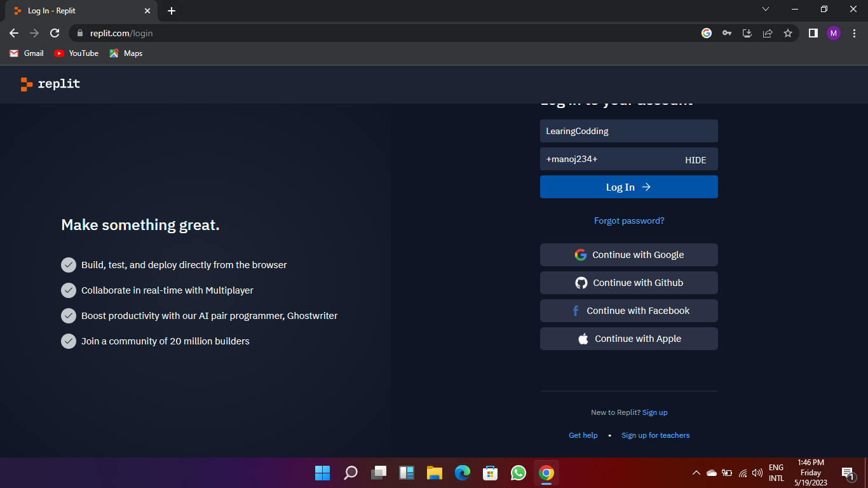This screenshot has width=868, height=488.
Task: Open Task View from the taskbar
Action: (x=379, y=473)
